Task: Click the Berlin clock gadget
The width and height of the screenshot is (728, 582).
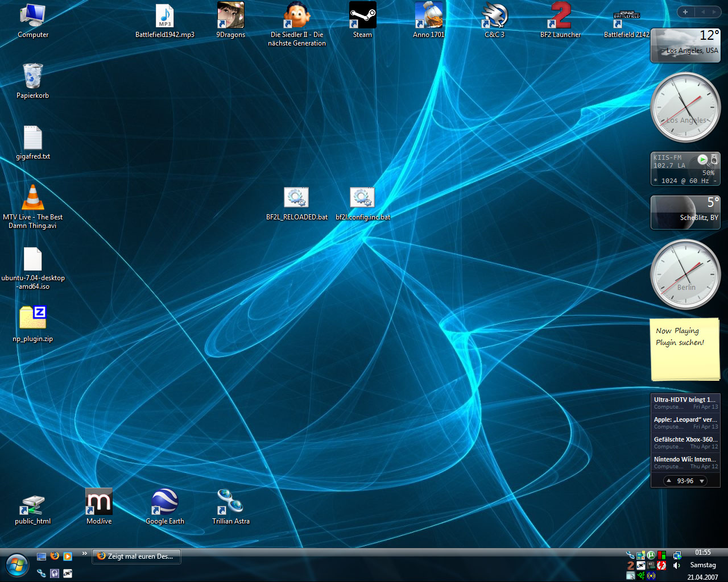Action: click(x=685, y=275)
